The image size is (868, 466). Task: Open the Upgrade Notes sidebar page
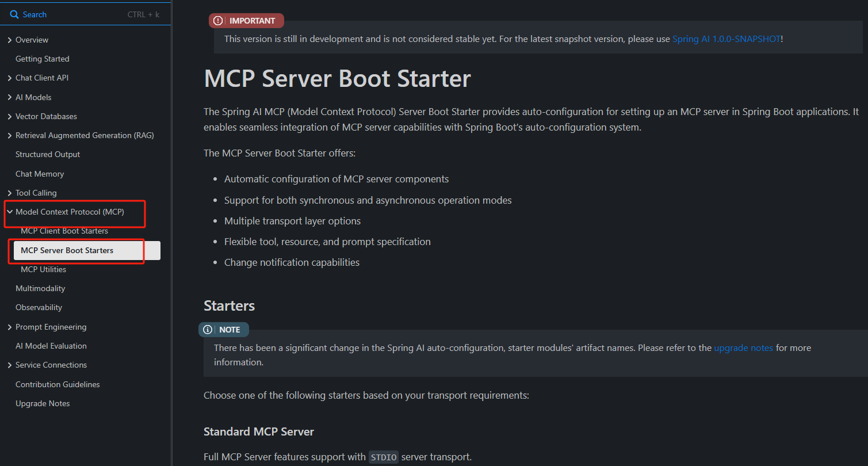click(x=43, y=403)
